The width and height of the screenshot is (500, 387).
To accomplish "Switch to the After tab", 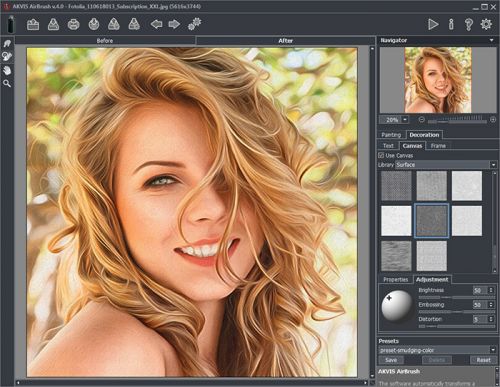I will click(286, 40).
